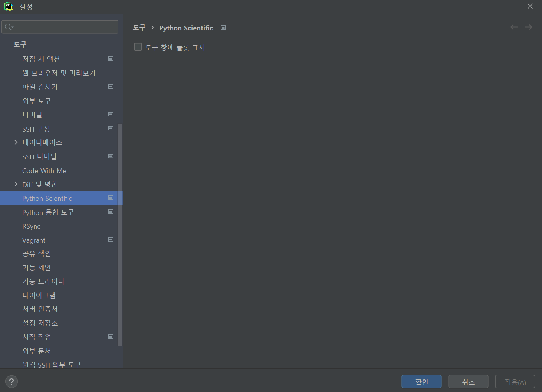Focus the settings search field
This screenshot has width=542, height=392.
[60, 27]
